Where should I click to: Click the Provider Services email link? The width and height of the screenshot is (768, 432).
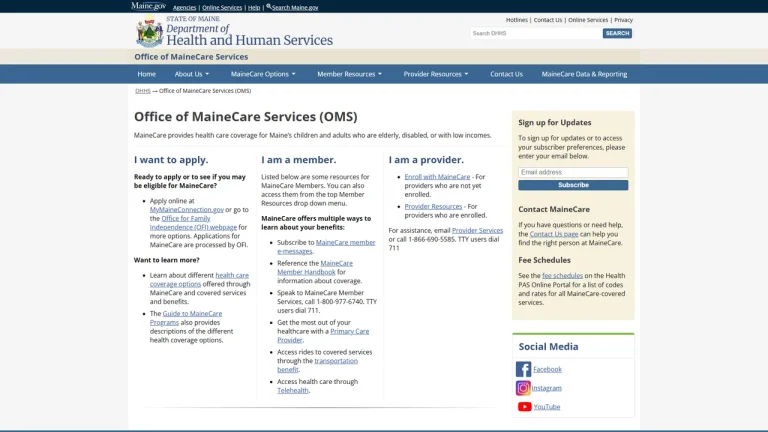click(x=477, y=230)
